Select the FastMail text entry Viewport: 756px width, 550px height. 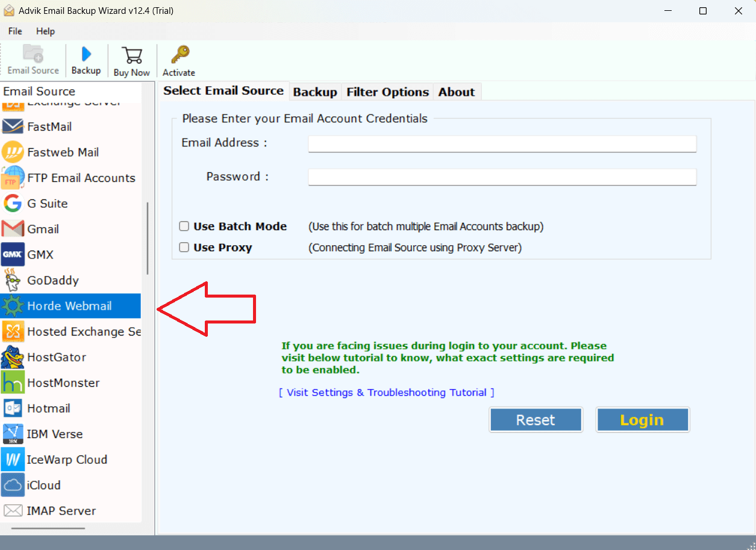click(x=49, y=127)
